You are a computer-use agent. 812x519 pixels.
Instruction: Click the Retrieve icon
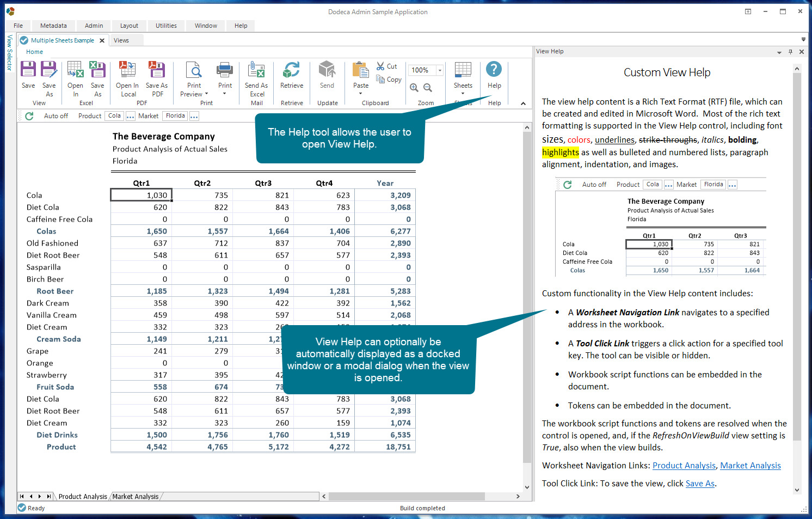(292, 69)
